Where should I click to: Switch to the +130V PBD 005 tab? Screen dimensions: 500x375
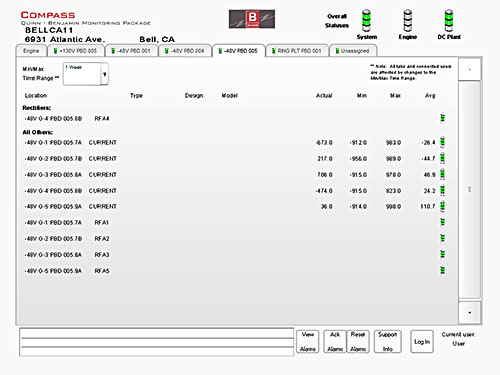click(75, 51)
